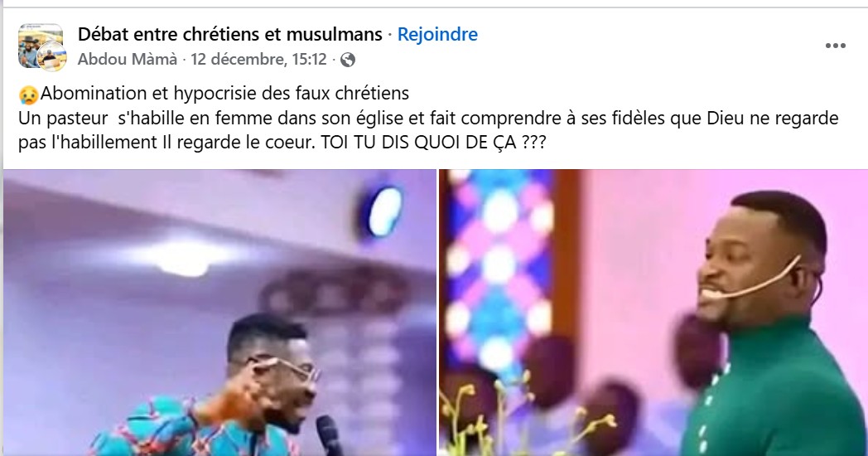This screenshot has width=868, height=456.
Task: Click the globe public audience icon
Action: tap(348, 60)
